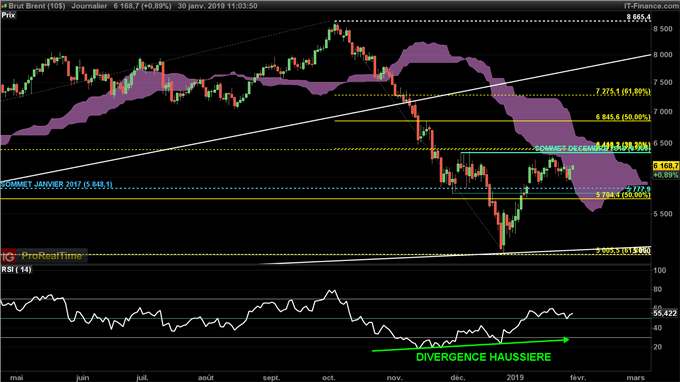This screenshot has width=680, height=382.
Task: Click the RSI (14) indicator label
Action: tap(16, 269)
